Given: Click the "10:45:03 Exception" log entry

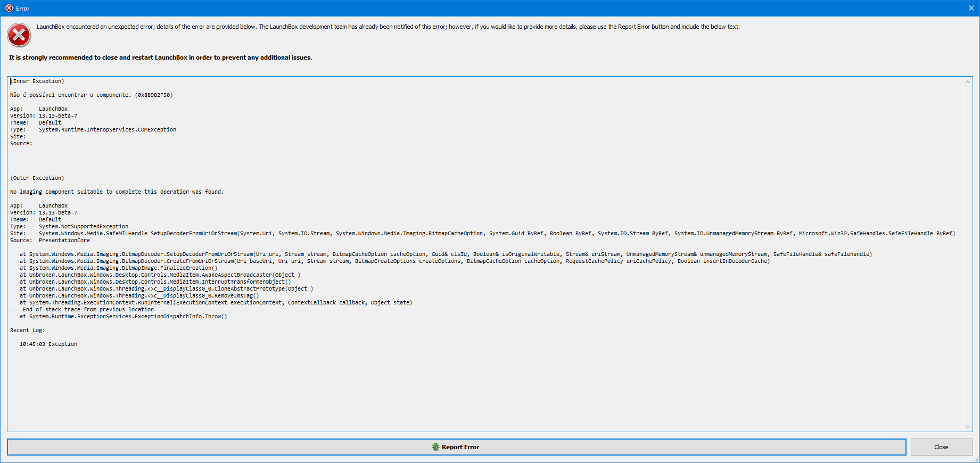Looking at the screenshot, I should click(x=48, y=344).
